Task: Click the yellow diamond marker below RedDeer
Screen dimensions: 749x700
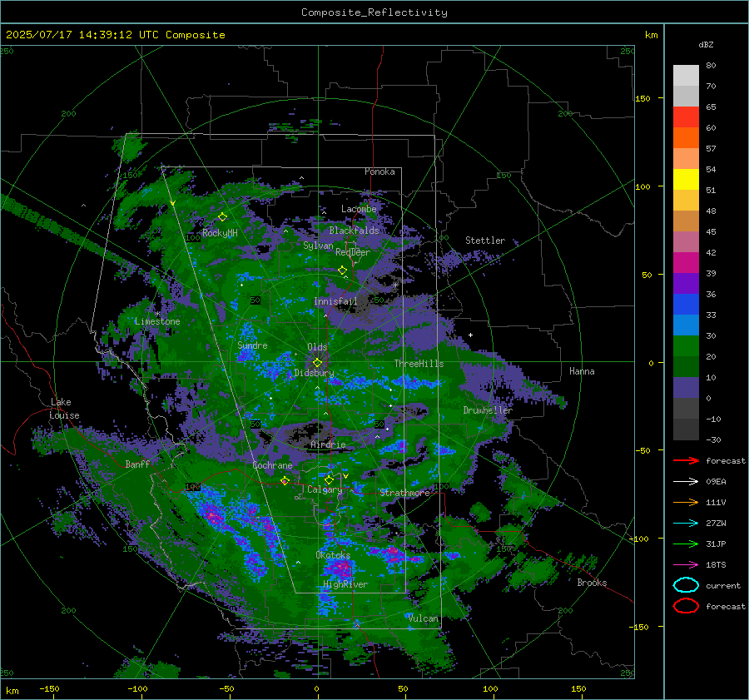Action: [x=342, y=271]
